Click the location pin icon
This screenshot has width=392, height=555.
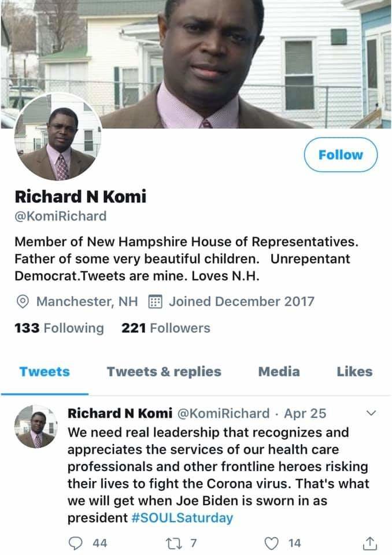click(x=23, y=302)
